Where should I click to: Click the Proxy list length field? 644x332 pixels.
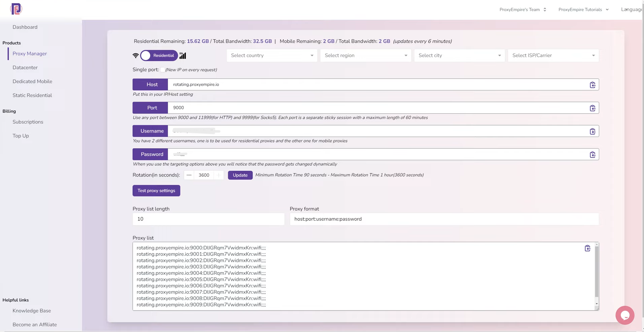[x=208, y=219]
